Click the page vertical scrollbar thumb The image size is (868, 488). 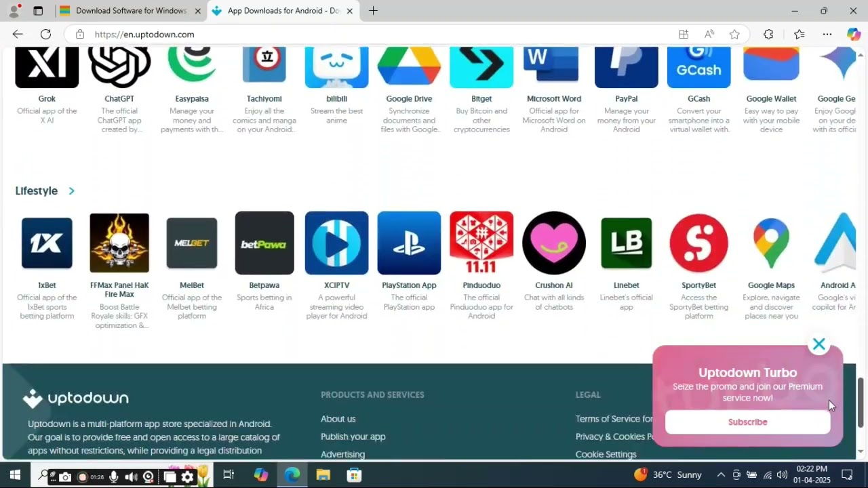861,403
